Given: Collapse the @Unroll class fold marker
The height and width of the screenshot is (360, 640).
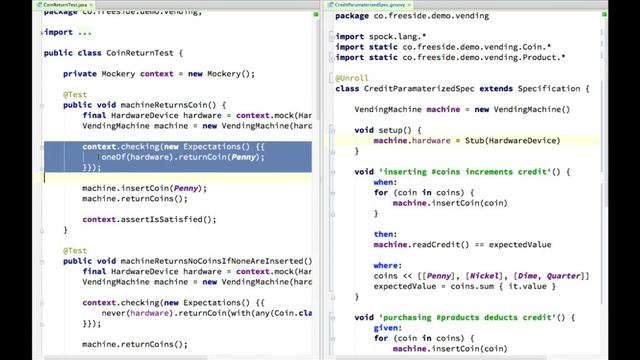Looking at the screenshot, I should click(332, 78).
